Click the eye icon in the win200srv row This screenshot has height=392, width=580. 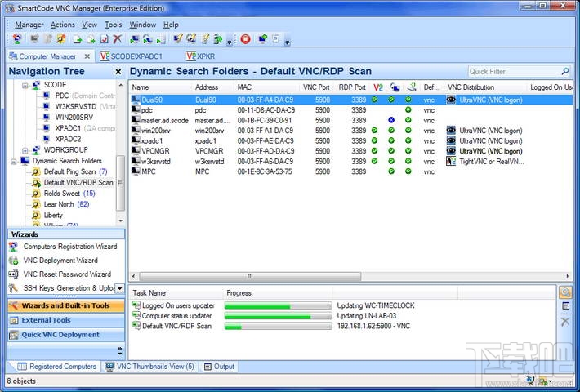tap(451, 131)
